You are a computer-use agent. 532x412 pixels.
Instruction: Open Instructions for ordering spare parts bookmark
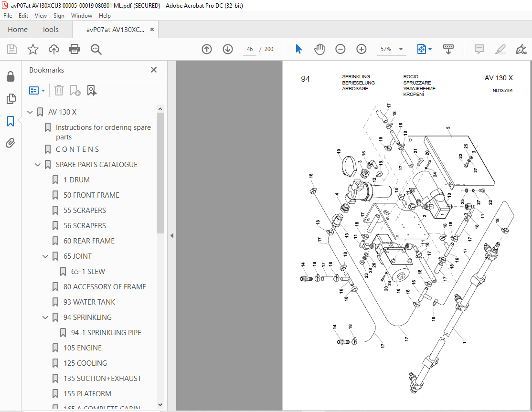coord(103,132)
